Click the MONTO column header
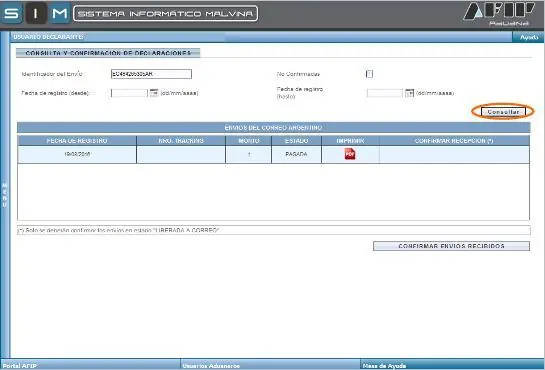This screenshot has width=545, height=370. pos(249,141)
